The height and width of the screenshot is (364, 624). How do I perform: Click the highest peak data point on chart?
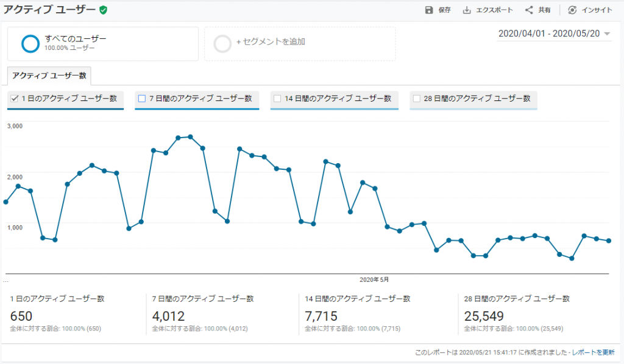pos(190,137)
